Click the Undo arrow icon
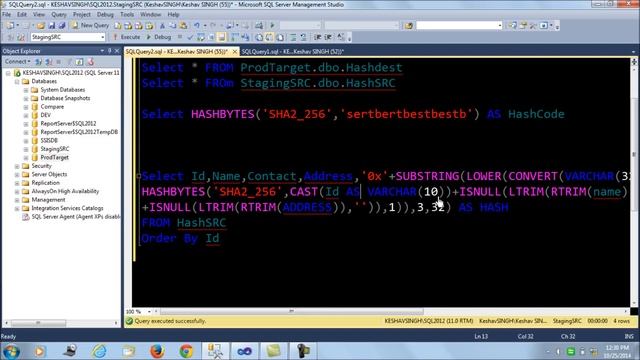The height and width of the screenshot is (360, 640). point(197,26)
